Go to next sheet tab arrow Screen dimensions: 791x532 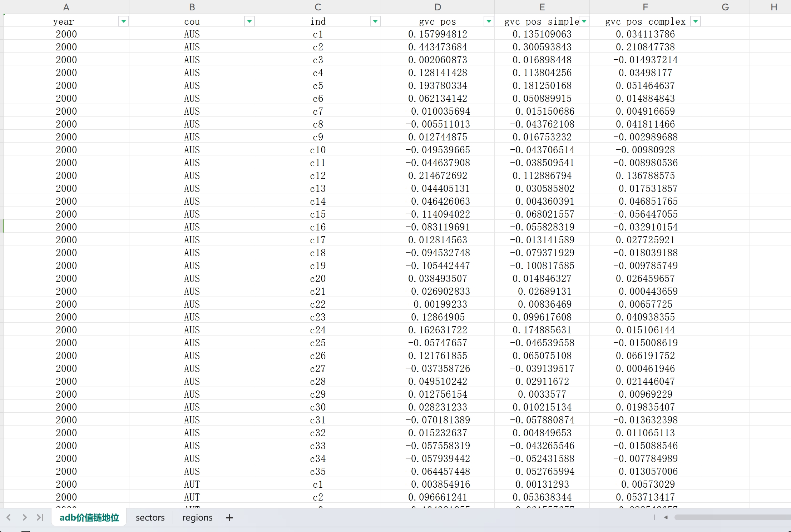[24, 517]
